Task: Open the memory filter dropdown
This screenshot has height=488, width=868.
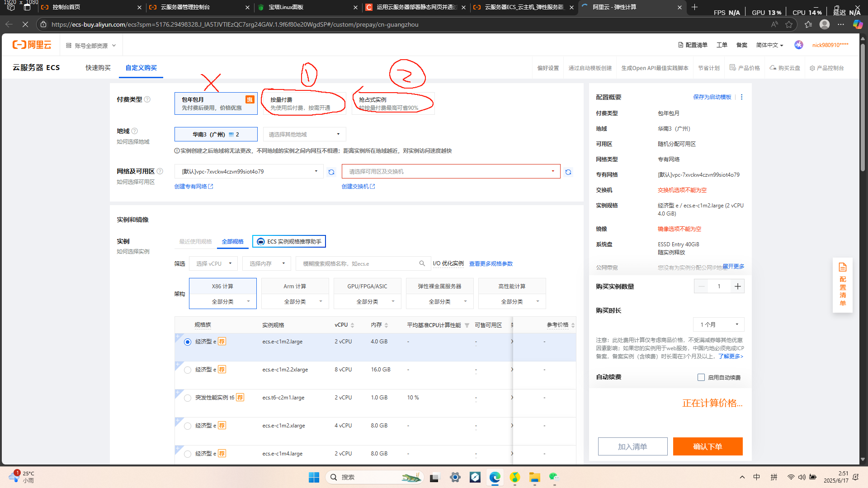Action: [267, 263]
